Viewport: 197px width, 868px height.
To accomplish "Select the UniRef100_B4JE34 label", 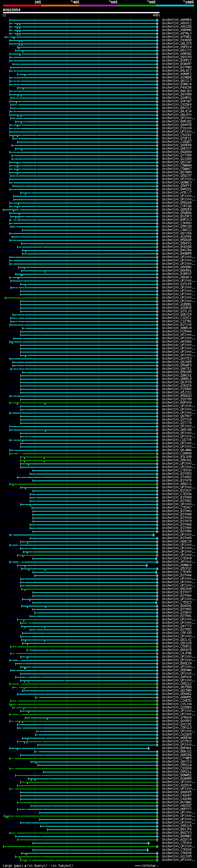I will (176, 111).
